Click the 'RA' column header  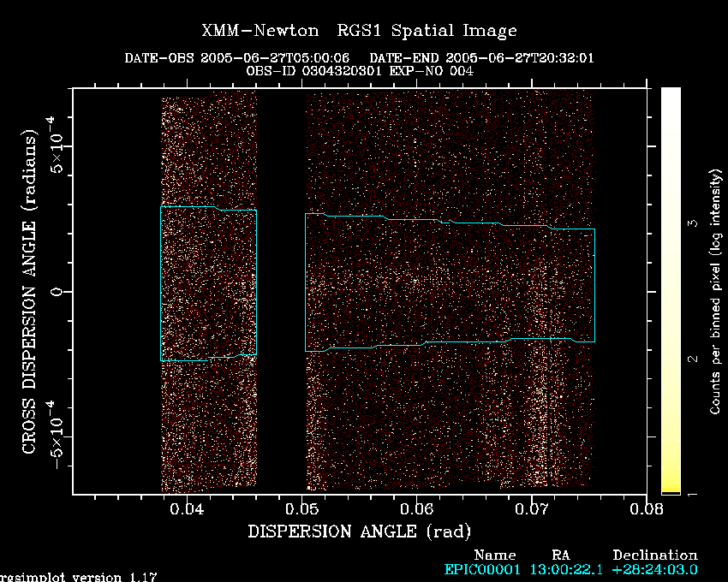[x=560, y=555]
